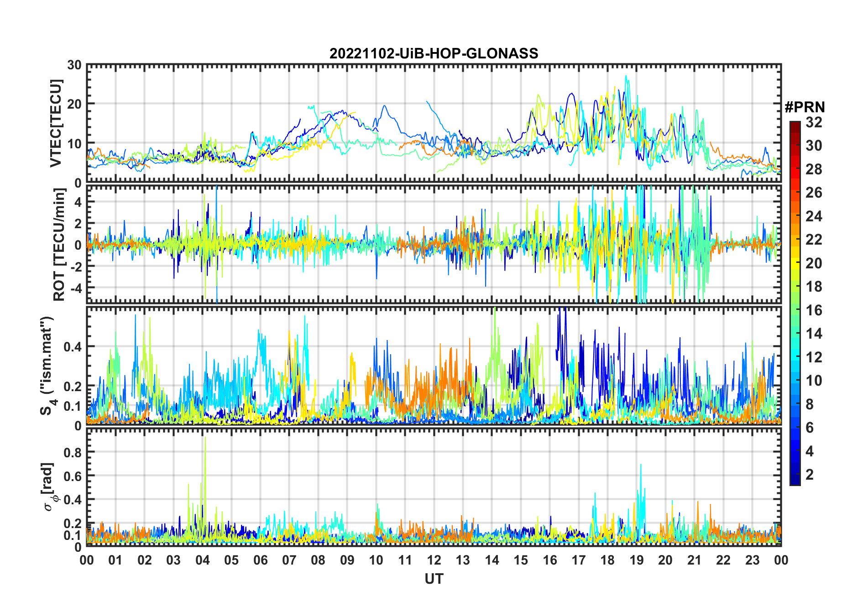Click the VTEC[TECU] y-axis label
Screen dimensions: 868x607
tap(55, 123)
